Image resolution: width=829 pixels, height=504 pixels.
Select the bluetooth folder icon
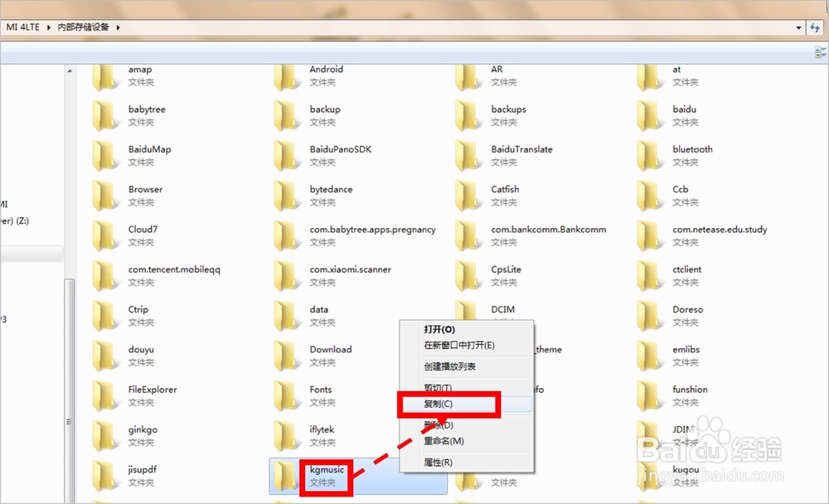pos(649,156)
